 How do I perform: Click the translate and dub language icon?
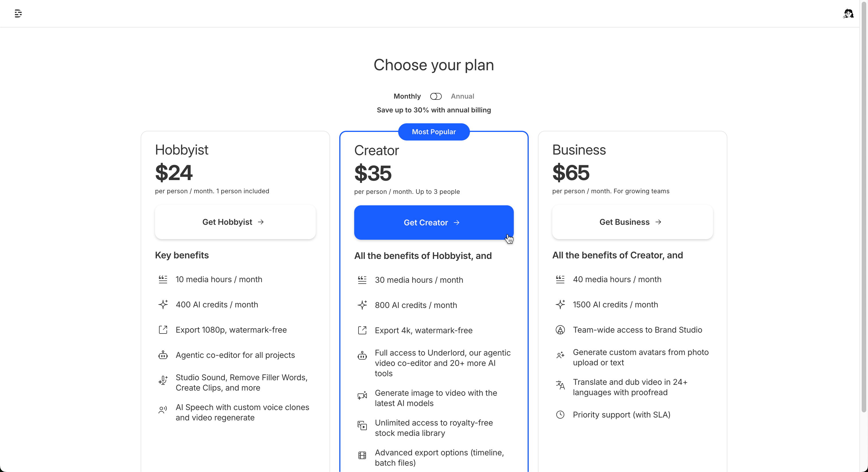pos(560,385)
